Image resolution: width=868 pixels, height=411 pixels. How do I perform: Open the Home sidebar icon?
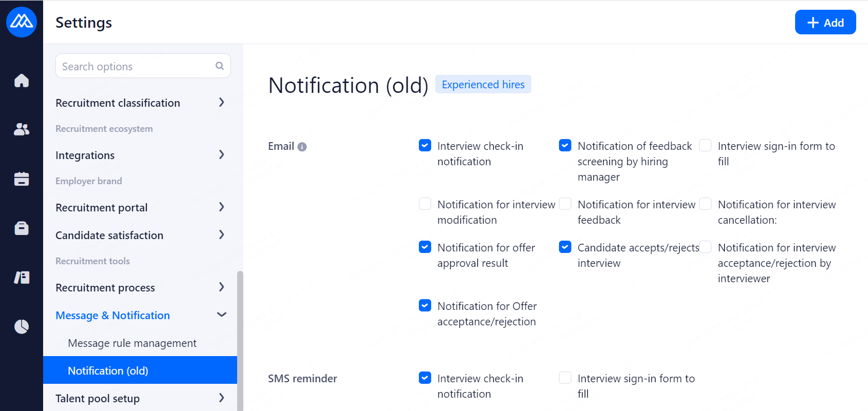click(x=22, y=81)
